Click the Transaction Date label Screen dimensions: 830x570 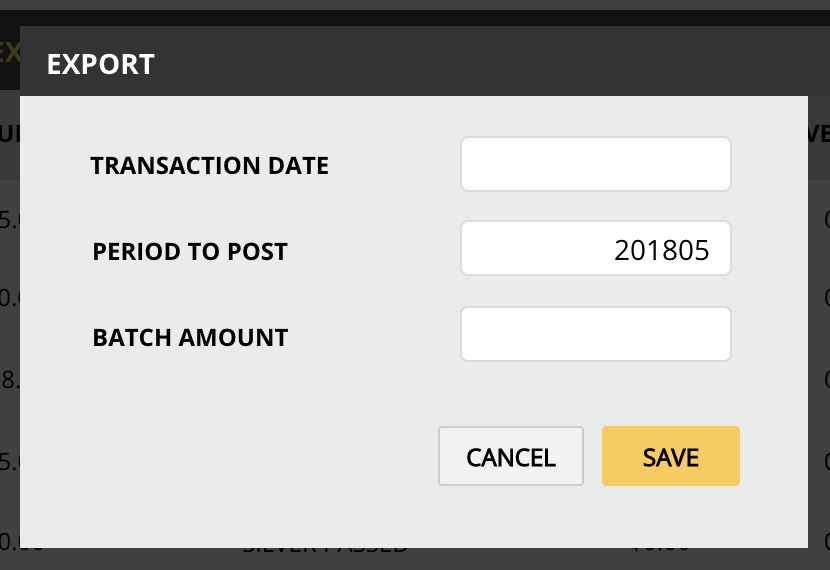[209, 166]
